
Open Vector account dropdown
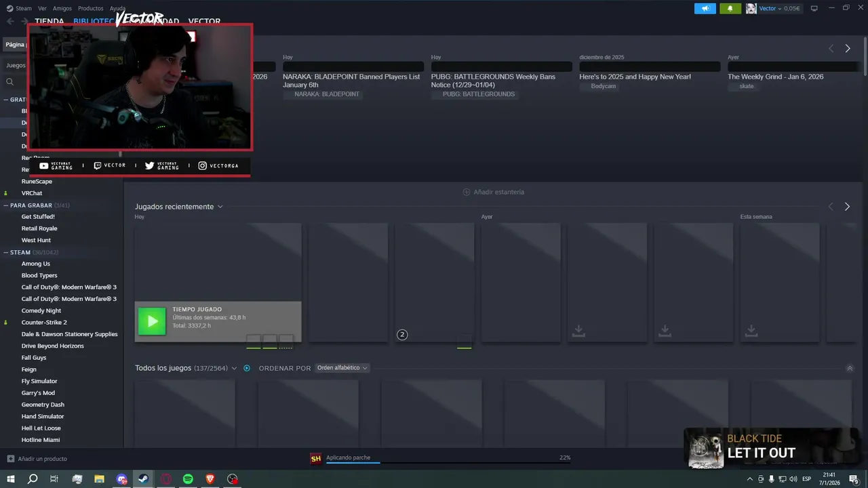[x=772, y=8]
